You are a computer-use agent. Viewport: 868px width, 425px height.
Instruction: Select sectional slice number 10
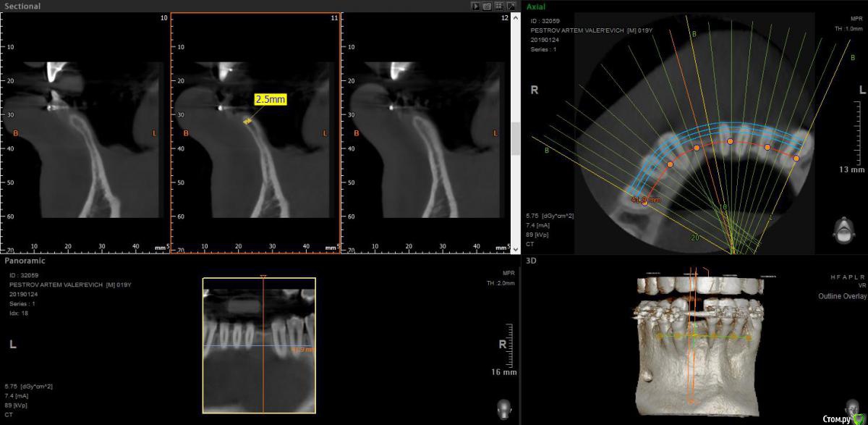[163, 17]
